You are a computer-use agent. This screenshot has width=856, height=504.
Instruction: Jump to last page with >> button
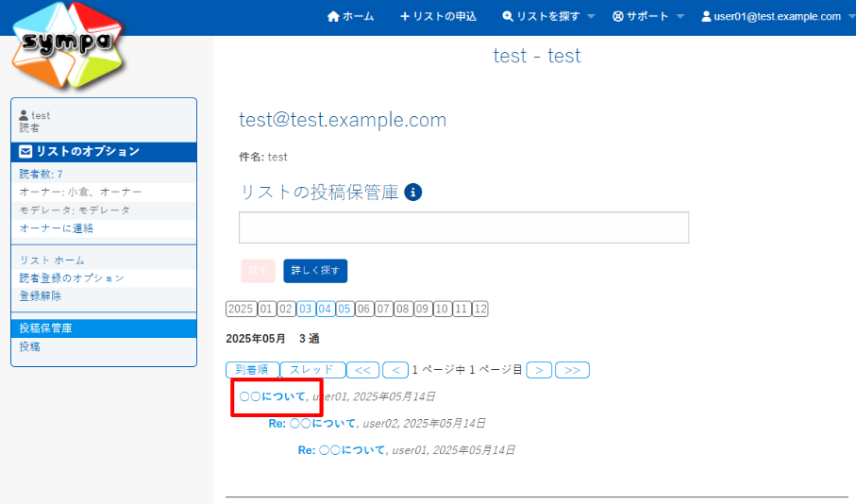click(572, 370)
